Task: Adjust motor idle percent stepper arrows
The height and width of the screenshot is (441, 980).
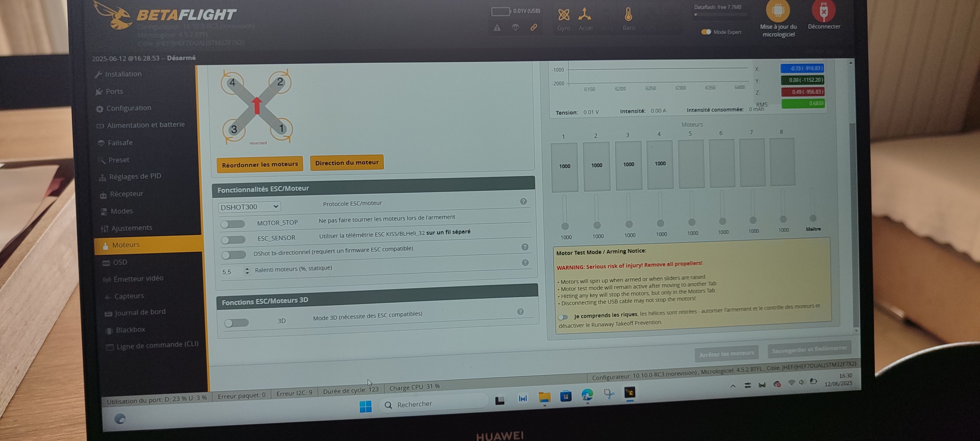Action: point(247,271)
